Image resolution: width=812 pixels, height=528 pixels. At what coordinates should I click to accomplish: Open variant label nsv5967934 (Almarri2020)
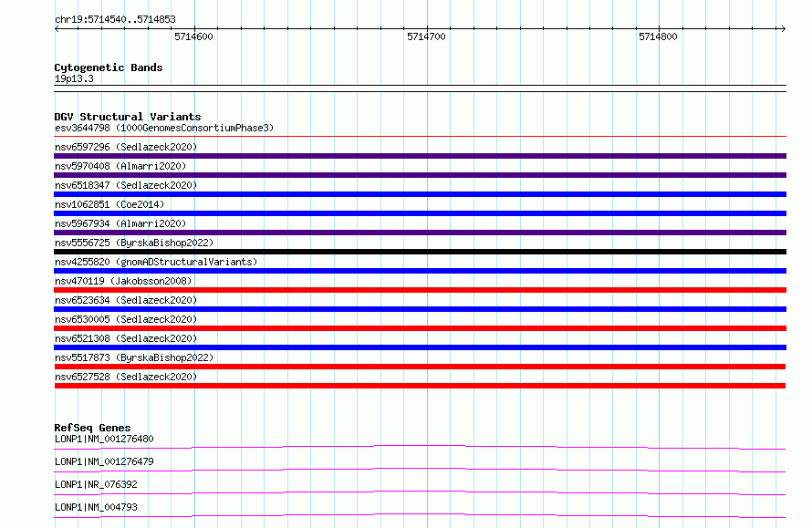[x=120, y=223]
